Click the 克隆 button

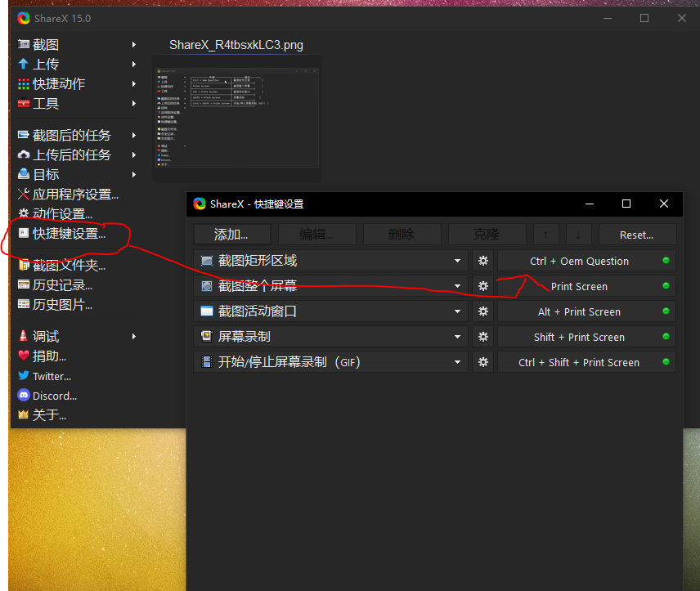coord(487,235)
